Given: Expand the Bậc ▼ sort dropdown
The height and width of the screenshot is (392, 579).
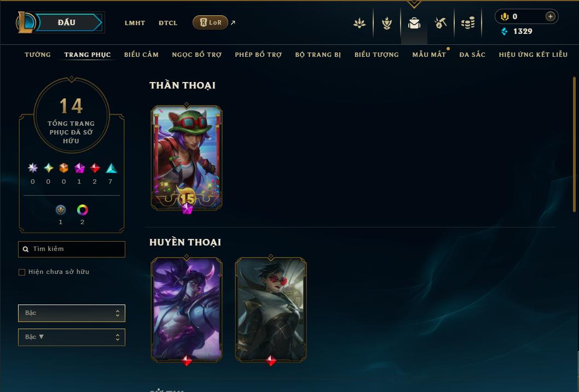Looking at the screenshot, I should pos(72,337).
